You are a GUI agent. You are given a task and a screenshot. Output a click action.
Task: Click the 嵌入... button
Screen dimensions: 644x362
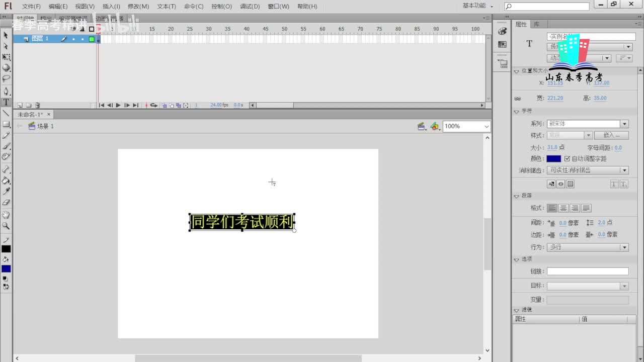[x=611, y=136]
